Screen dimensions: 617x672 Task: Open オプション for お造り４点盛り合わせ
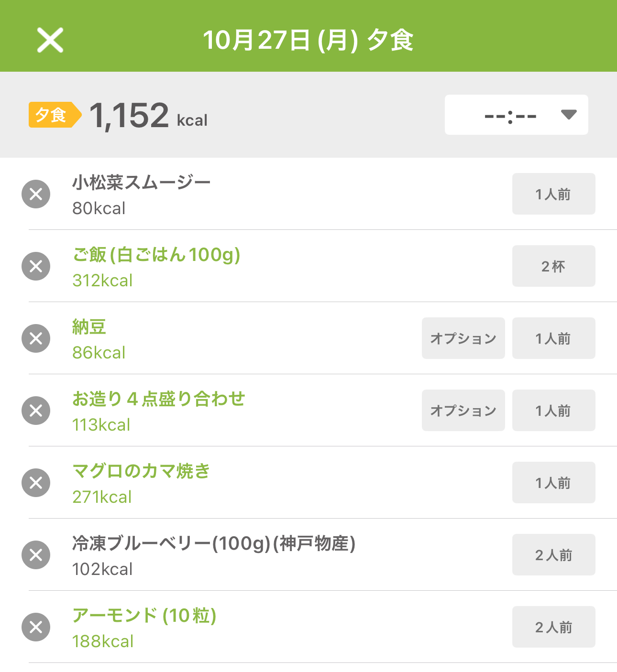[463, 411]
